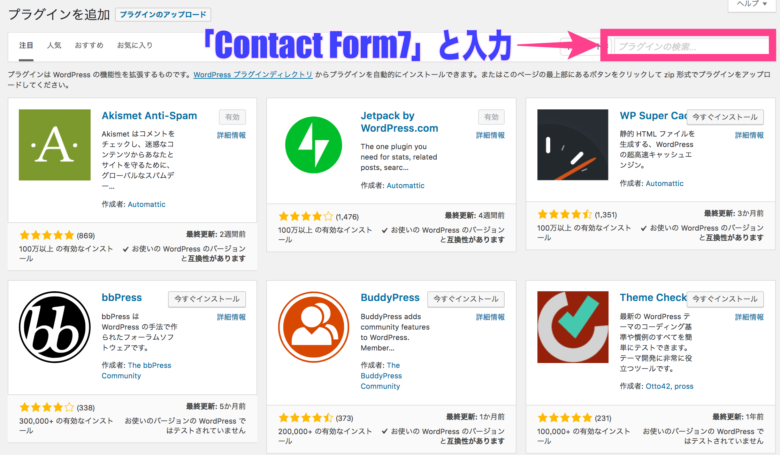The image size is (780, 455).
Task: Open the Akismet Anti-Spam title link
Action: coord(149,116)
